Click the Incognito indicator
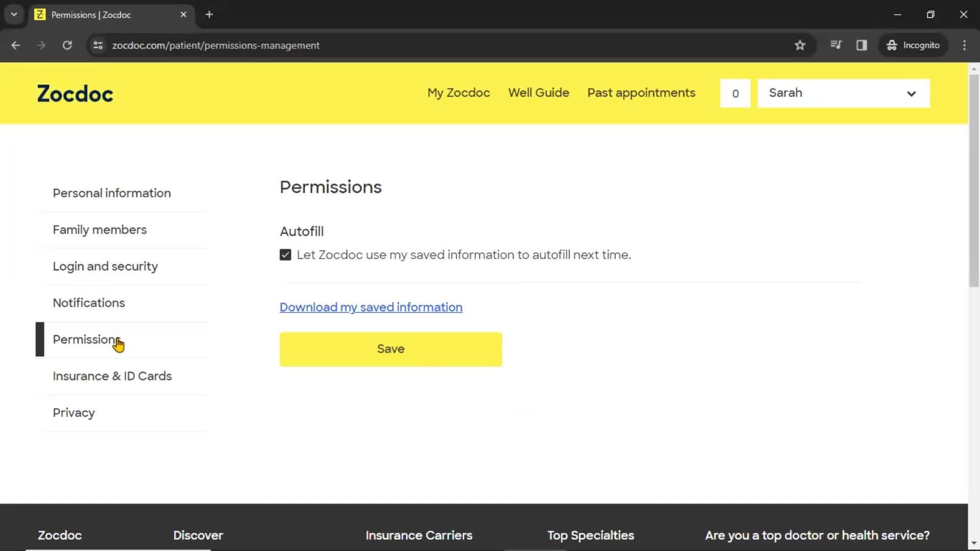 click(x=913, y=45)
